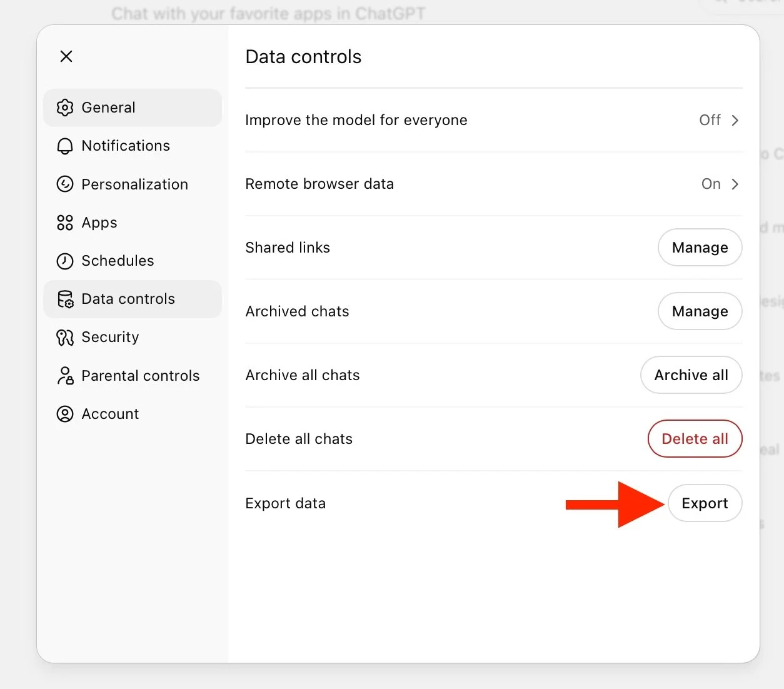Click the Data controls database icon

tap(65, 299)
